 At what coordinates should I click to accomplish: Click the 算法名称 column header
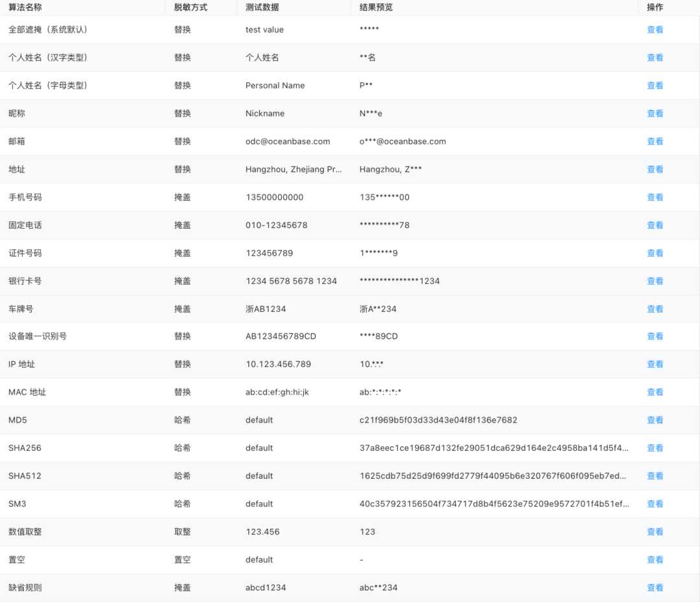point(25,7)
